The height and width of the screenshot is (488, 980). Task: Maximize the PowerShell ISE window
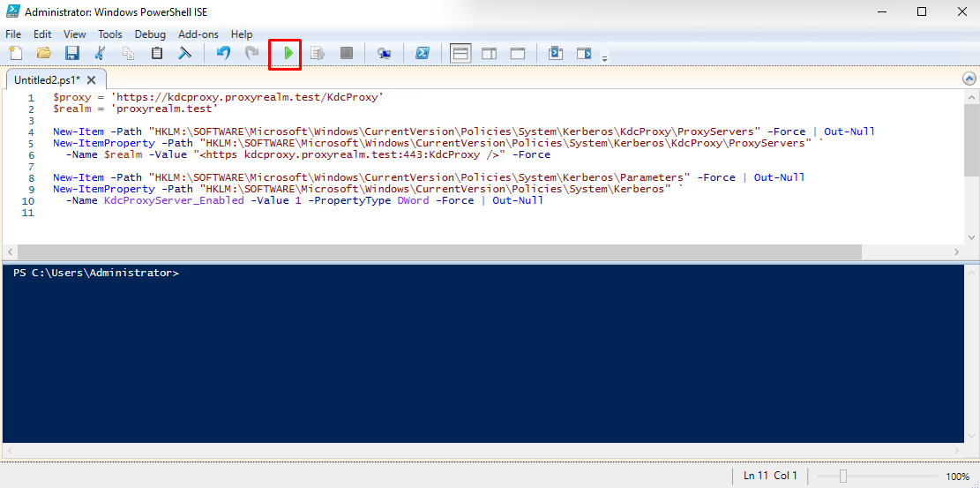(922, 11)
